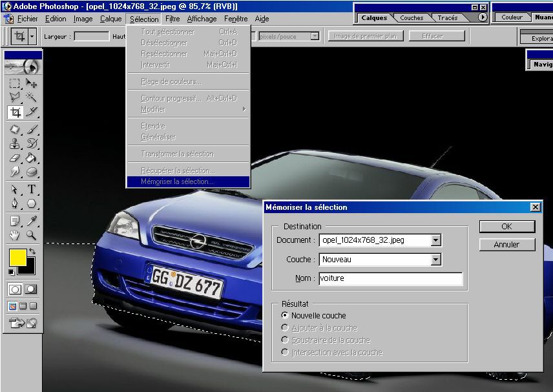Click Annuler to cancel the dialog
Viewport: 553px width, 392px height.
point(506,245)
